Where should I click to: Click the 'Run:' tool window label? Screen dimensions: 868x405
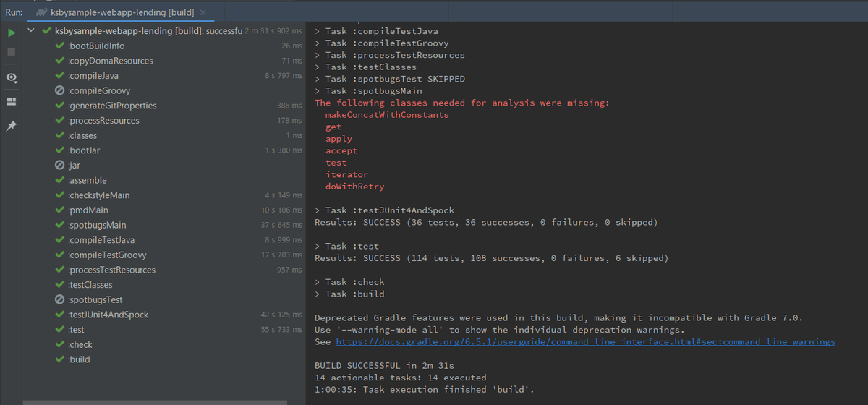(13, 13)
